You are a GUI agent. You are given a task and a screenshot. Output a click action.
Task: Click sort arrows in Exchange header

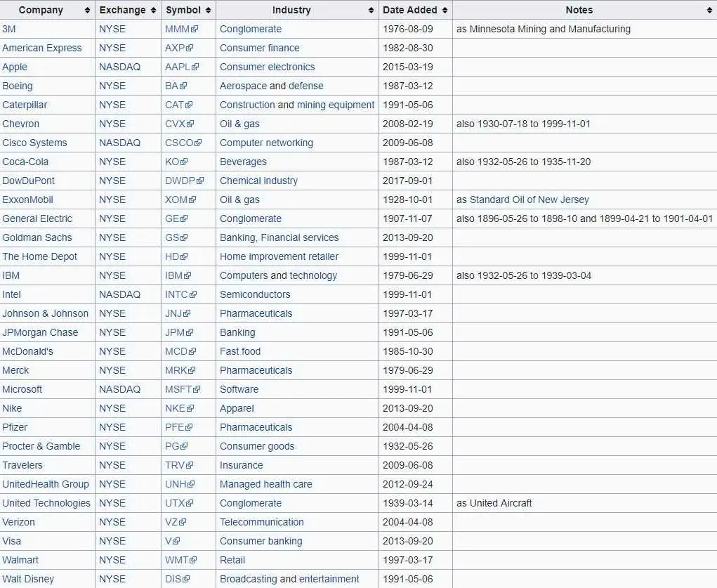(153, 10)
